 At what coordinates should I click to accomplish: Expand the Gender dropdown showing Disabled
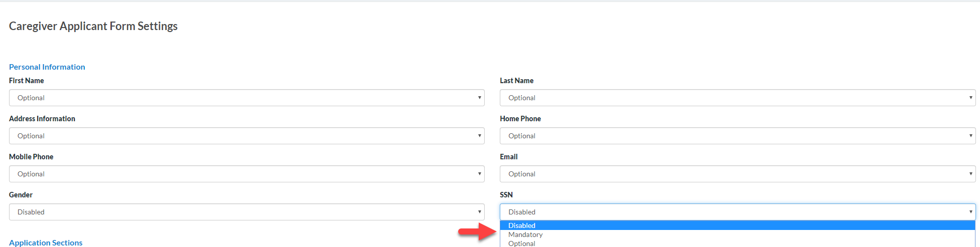coord(246,212)
